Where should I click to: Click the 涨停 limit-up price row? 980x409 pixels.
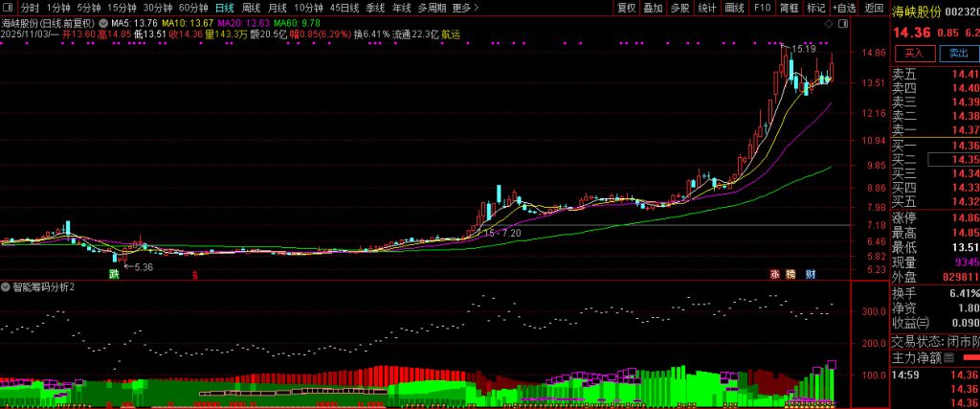[x=935, y=218]
